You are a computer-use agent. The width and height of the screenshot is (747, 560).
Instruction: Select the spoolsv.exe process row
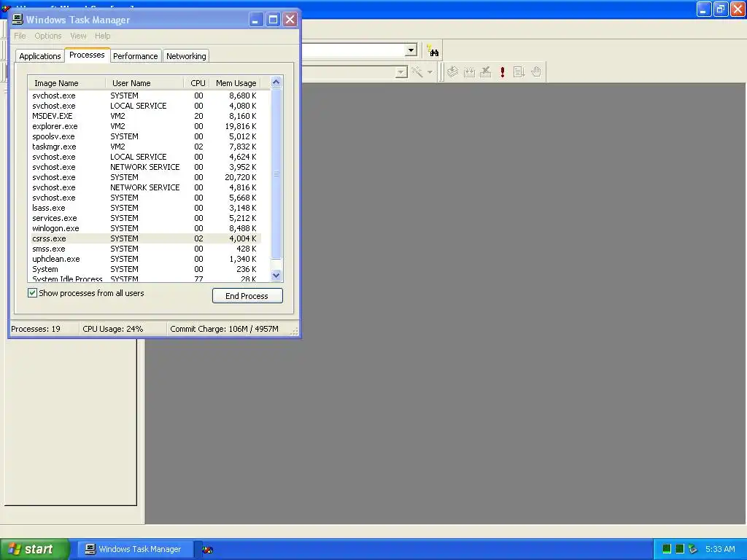click(144, 136)
